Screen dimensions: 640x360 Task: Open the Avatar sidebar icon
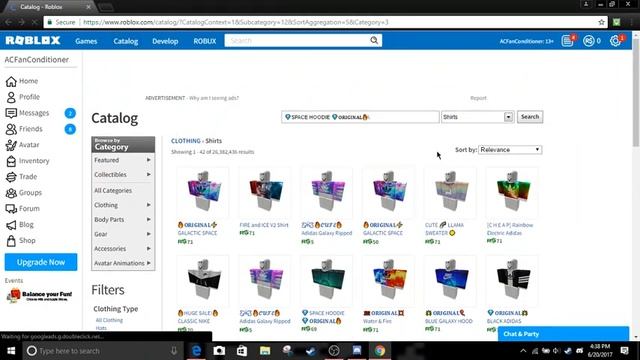tap(11, 145)
